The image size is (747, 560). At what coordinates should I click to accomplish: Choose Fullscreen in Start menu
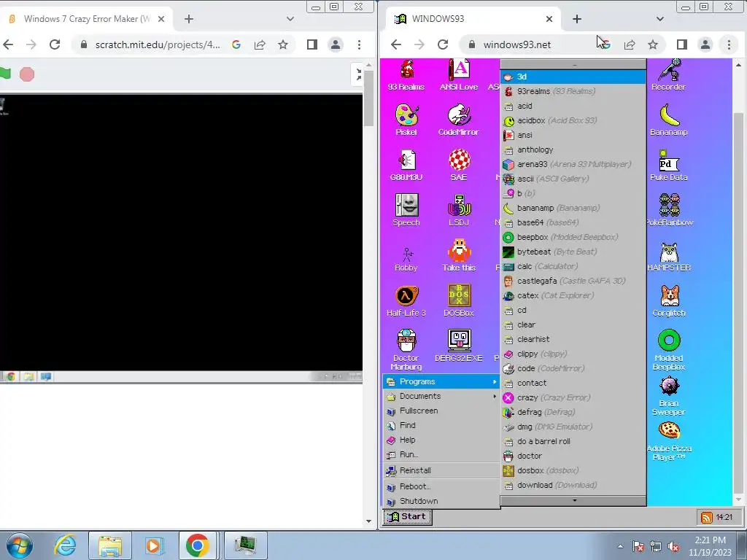(x=441, y=411)
